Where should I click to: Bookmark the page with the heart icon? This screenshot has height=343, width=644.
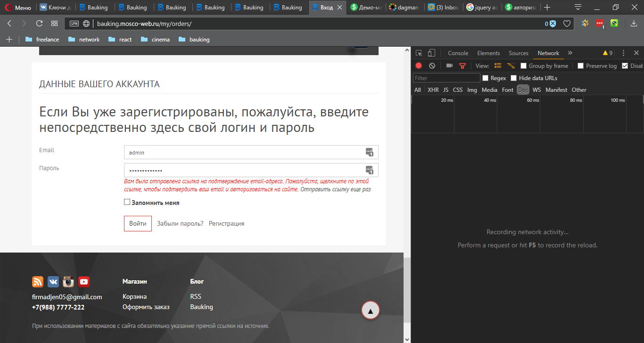(567, 24)
